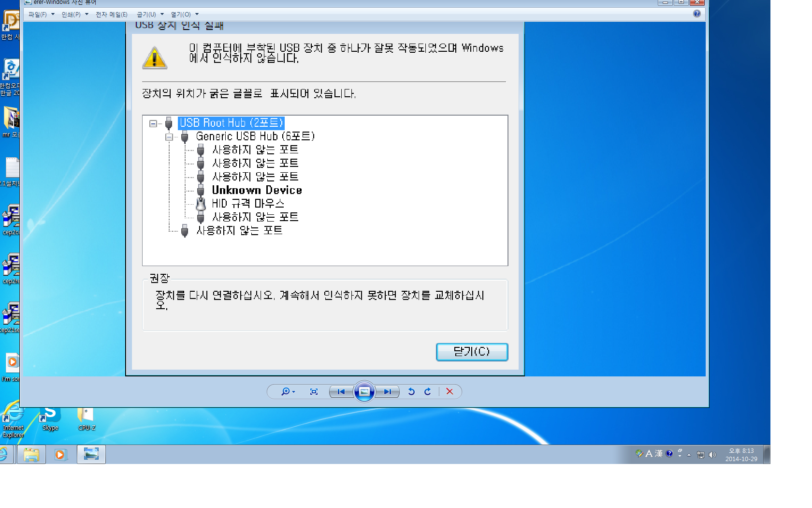Collapse the USB Root Hub tree node
Screen dimensions: 812x508
(153, 123)
